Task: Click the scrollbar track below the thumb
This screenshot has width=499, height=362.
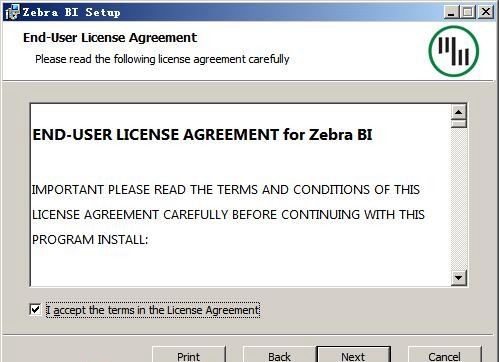Action: coord(459,199)
